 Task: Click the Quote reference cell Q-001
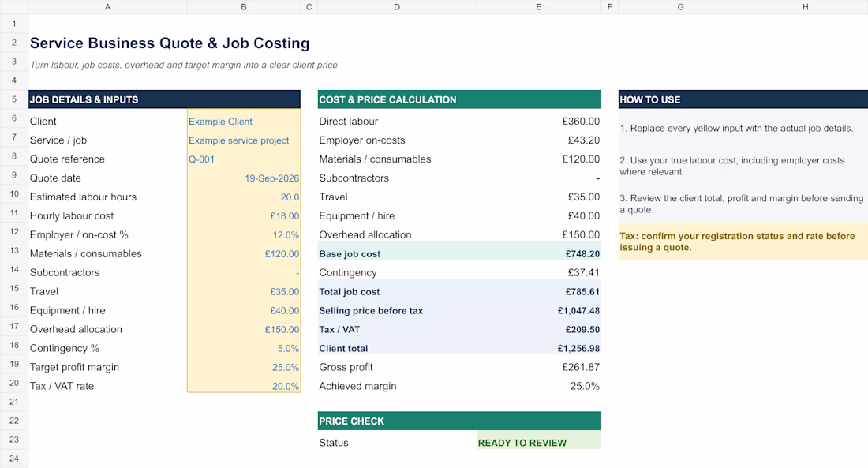[x=244, y=159]
